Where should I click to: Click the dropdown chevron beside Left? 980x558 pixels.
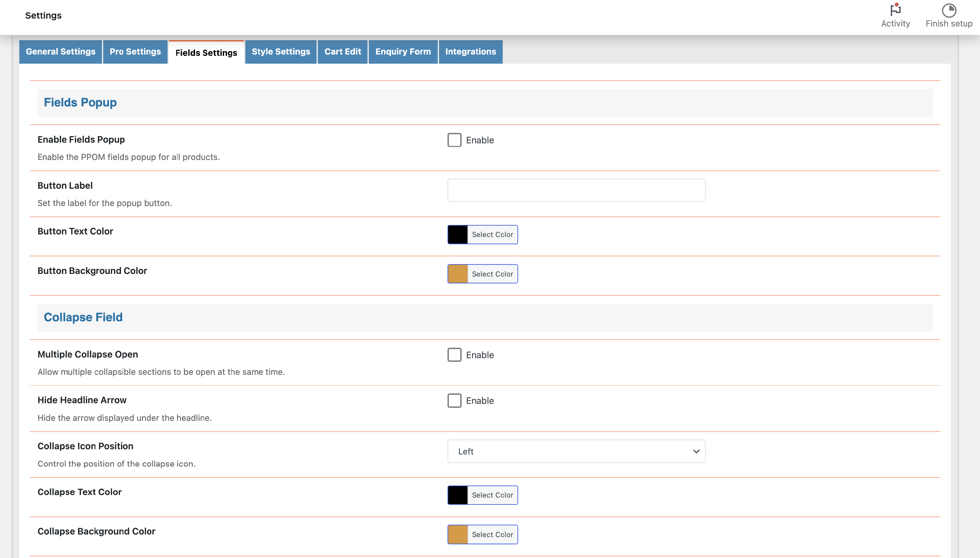coord(696,452)
